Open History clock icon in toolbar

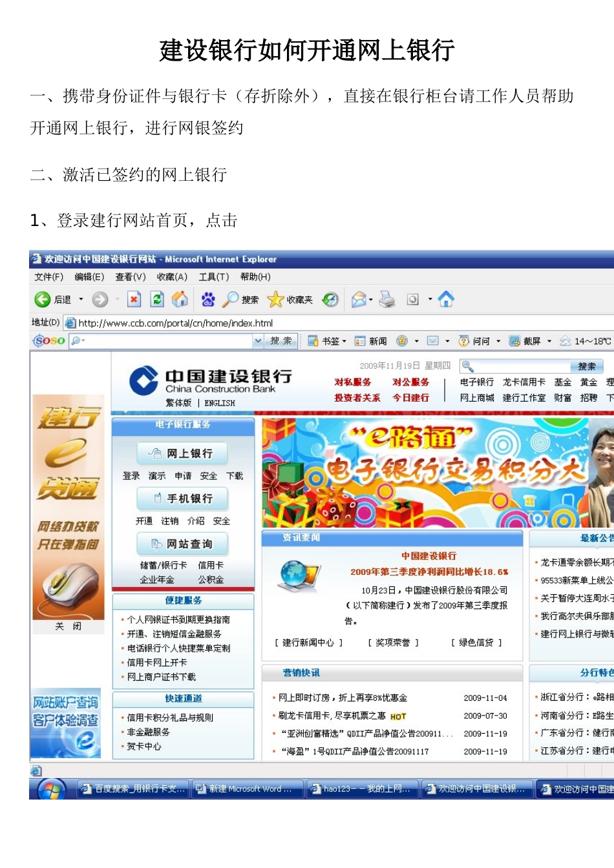330,299
